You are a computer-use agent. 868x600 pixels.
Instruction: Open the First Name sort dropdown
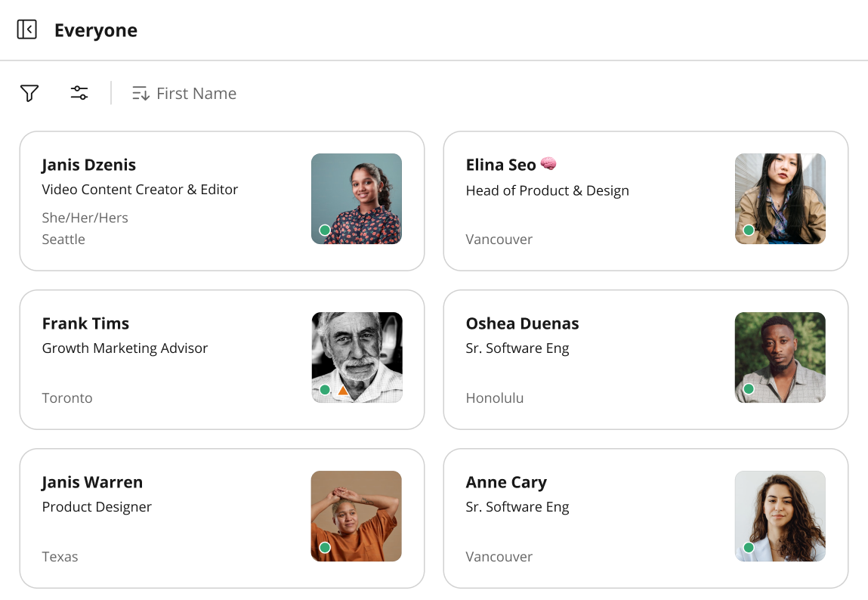(184, 93)
